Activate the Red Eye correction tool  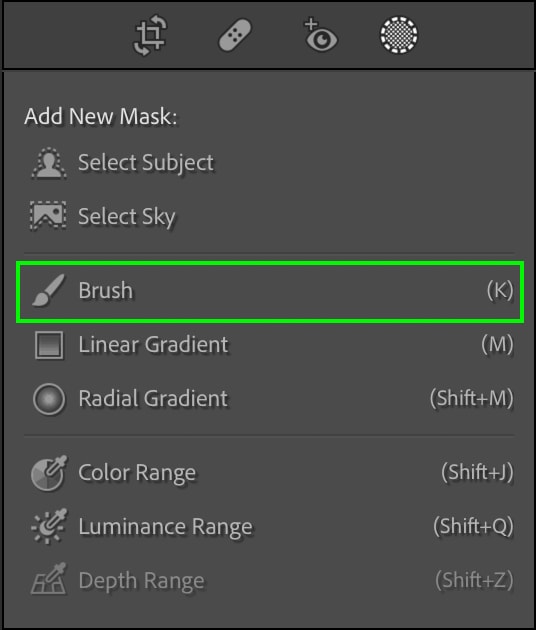[320, 35]
